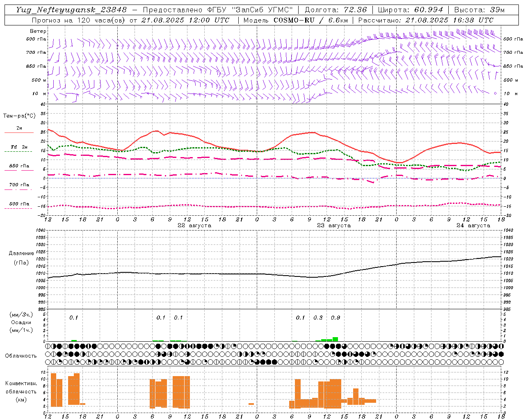Click the 'Давление' pressure panel label
The image size is (525, 420).
pos(21,253)
